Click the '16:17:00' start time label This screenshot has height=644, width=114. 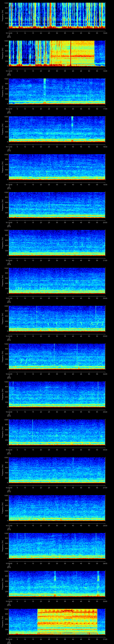tap(9, 147)
